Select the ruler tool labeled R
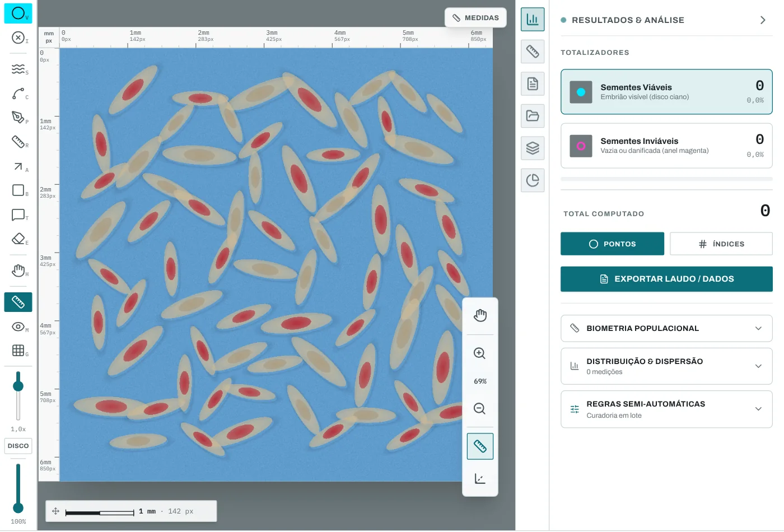The height and width of the screenshot is (532, 784). tap(18, 142)
